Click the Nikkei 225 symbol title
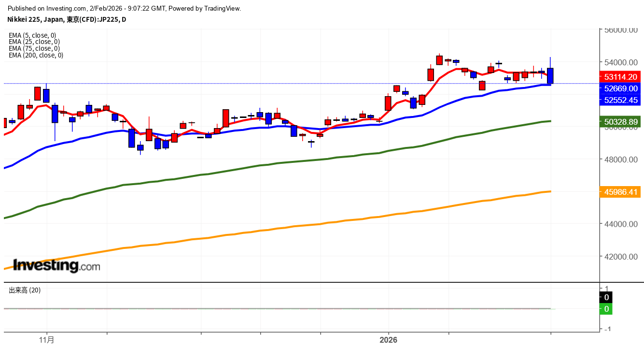This screenshot has height=348, width=644. (x=67, y=19)
